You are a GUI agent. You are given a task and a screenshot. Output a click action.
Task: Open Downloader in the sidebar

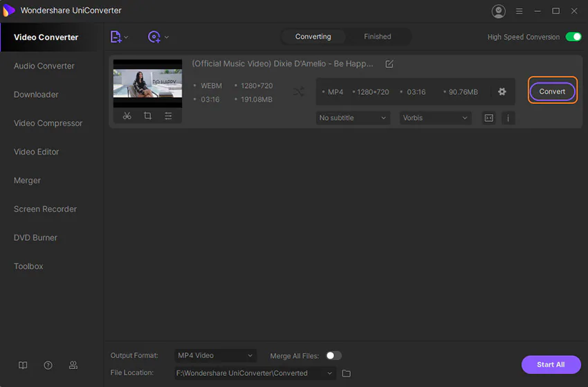pyautogui.click(x=36, y=95)
